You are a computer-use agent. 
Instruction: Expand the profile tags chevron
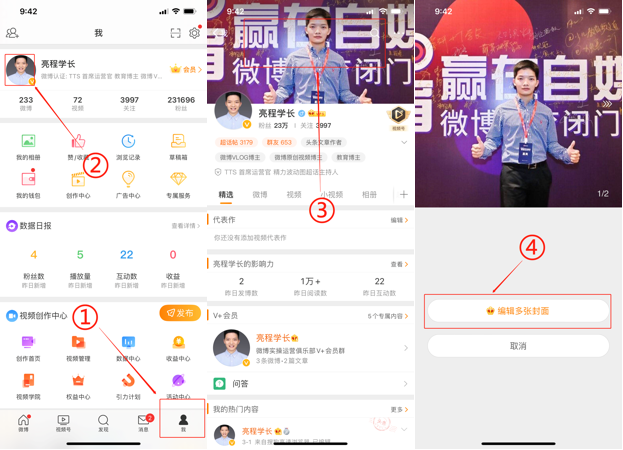pyautogui.click(x=404, y=143)
